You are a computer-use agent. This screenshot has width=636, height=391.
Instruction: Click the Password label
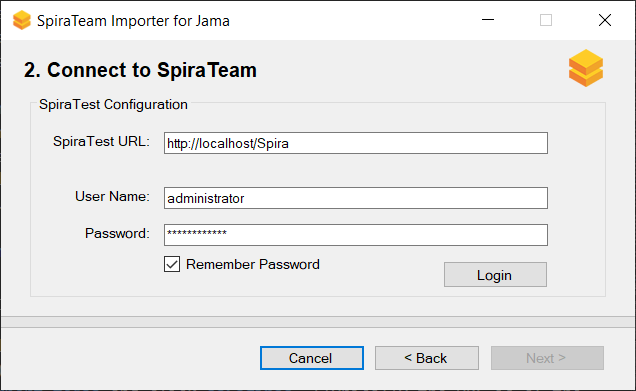pos(117,234)
